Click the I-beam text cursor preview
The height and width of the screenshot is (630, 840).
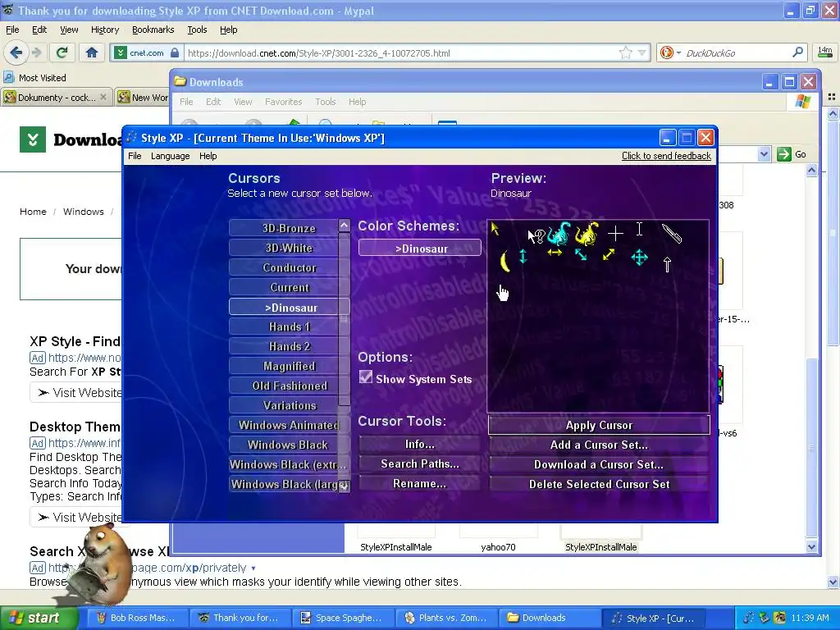(639, 230)
